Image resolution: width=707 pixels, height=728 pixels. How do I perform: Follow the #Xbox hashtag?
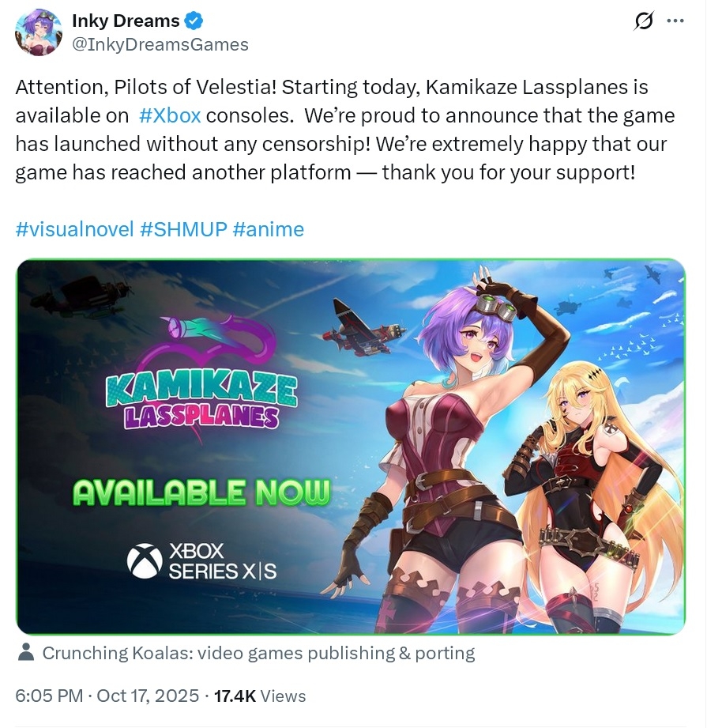tap(170, 115)
